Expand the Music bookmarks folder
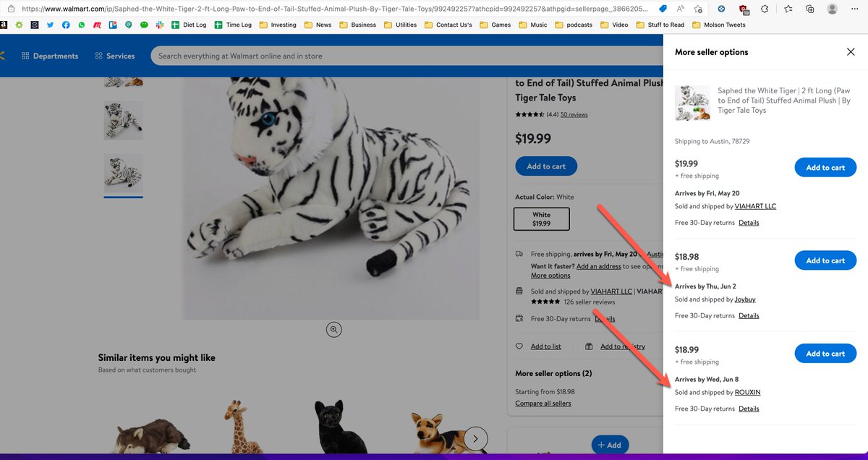 click(533, 25)
